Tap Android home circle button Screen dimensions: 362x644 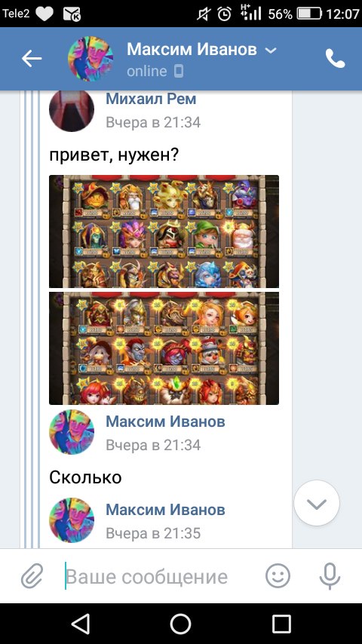181,624
